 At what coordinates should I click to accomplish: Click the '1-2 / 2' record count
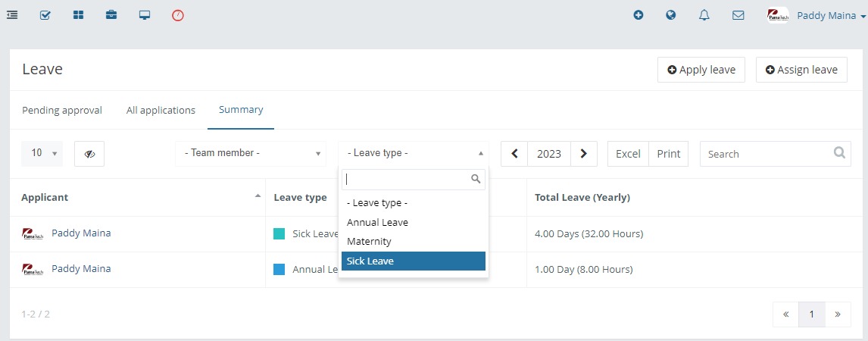pyautogui.click(x=36, y=314)
